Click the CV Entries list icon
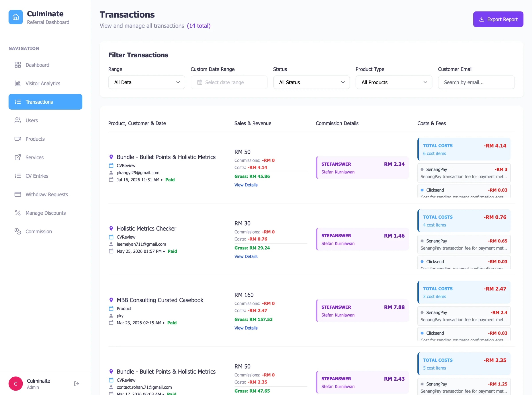 point(18,176)
